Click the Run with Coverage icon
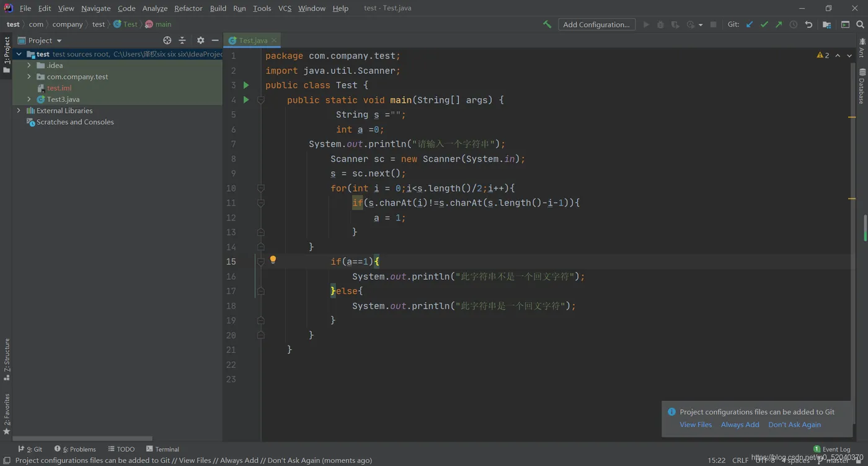Viewport: 868px width, 466px height. [675, 24]
